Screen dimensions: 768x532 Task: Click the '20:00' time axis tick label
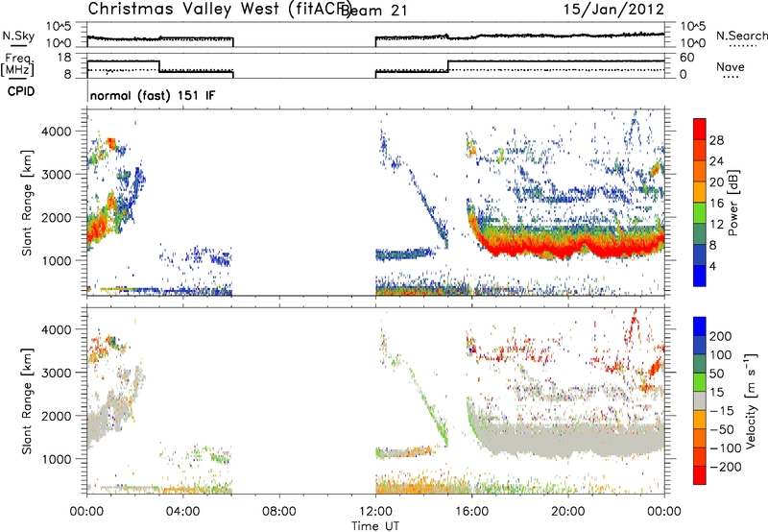(x=568, y=512)
